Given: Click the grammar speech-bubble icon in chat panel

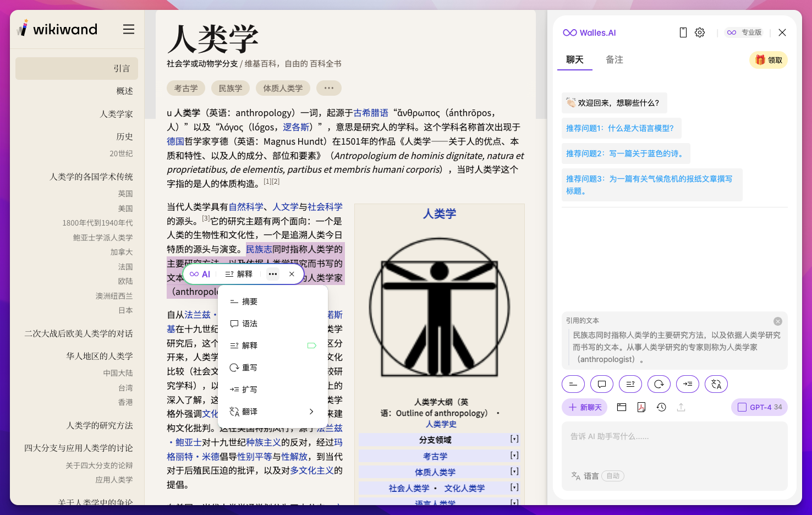Looking at the screenshot, I should 602,384.
